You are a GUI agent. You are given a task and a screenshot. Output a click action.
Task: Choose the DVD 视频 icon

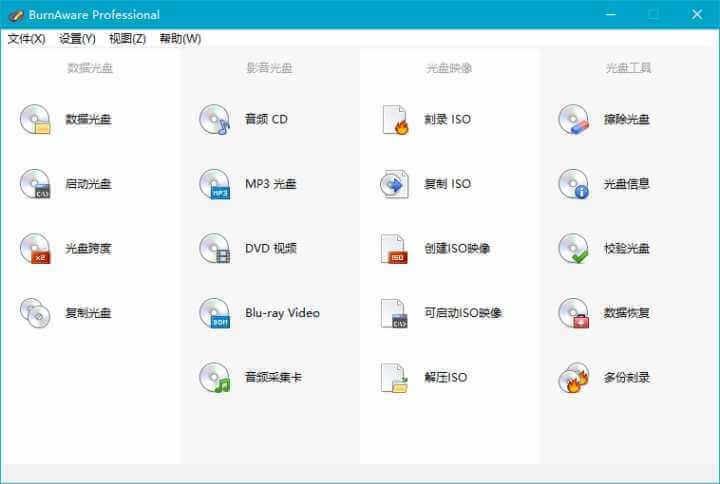tap(214, 248)
